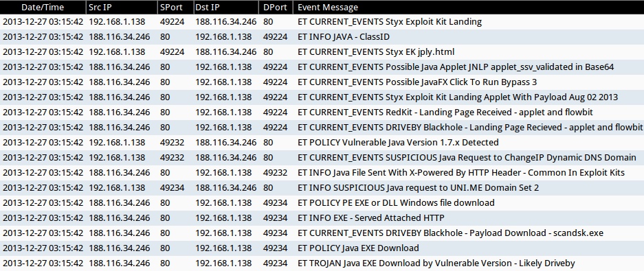Open the Styx EK jply.html event row
This screenshot has width=644, height=271.
click(322, 52)
